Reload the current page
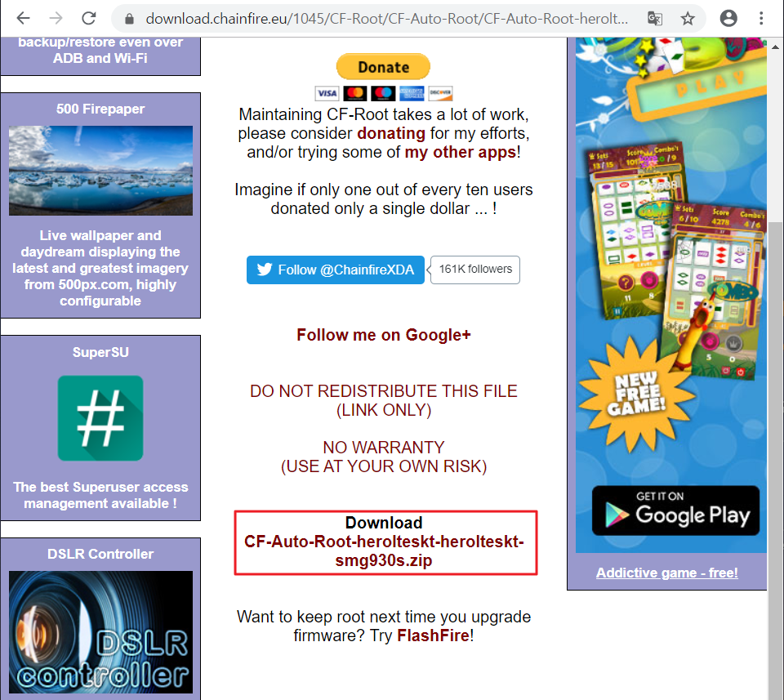The height and width of the screenshot is (700, 784). [89, 19]
